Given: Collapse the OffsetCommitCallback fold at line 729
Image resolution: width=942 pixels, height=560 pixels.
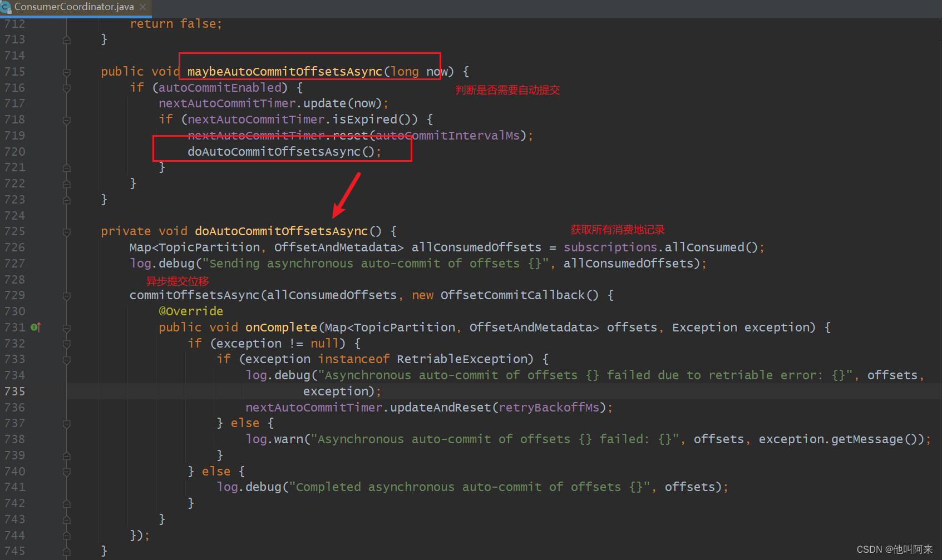Looking at the screenshot, I should [67, 296].
